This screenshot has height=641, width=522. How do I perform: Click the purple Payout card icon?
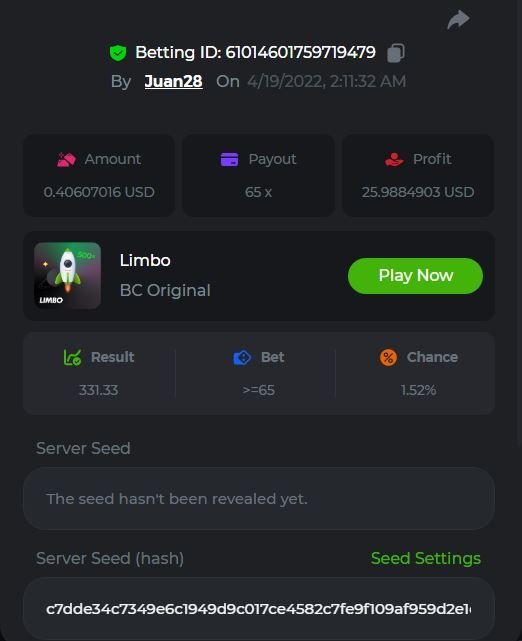pos(229,159)
